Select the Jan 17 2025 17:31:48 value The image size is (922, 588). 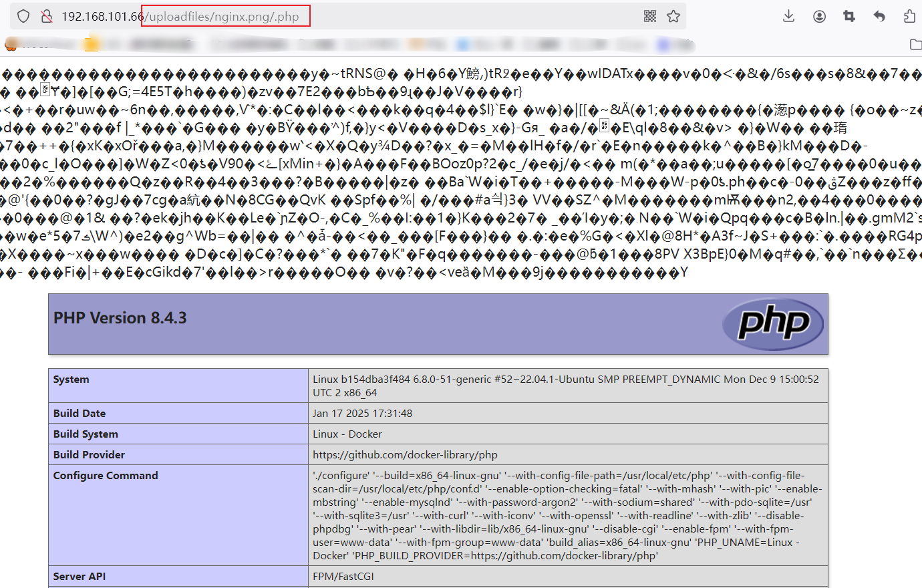[x=363, y=414]
